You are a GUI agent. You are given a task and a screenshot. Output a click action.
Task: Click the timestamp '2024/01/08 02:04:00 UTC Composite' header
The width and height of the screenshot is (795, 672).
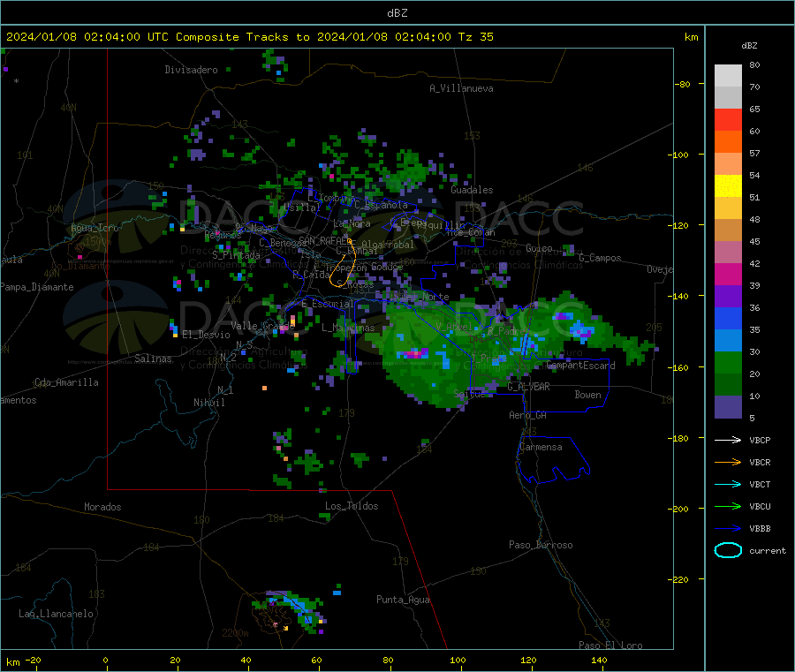(122, 37)
